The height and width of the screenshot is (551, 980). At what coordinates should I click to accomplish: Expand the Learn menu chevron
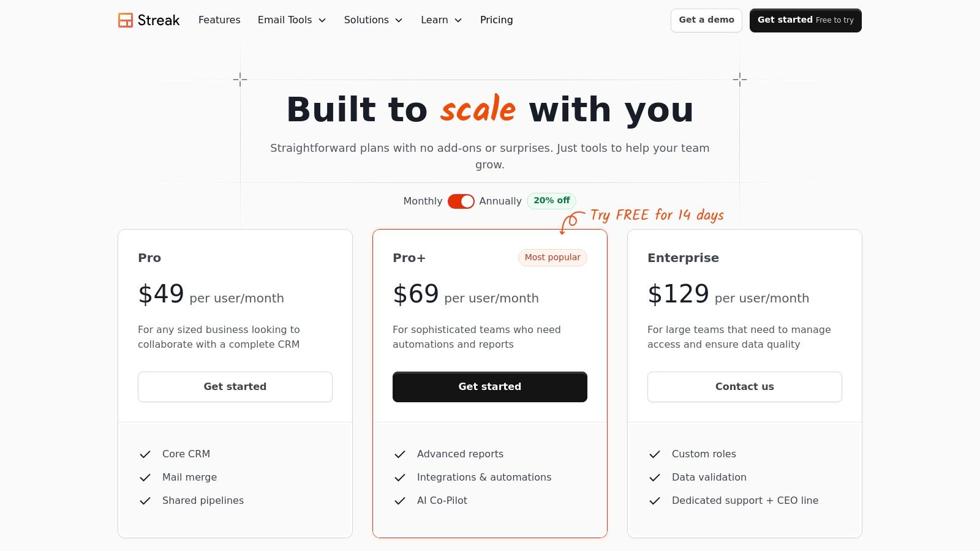click(x=458, y=20)
